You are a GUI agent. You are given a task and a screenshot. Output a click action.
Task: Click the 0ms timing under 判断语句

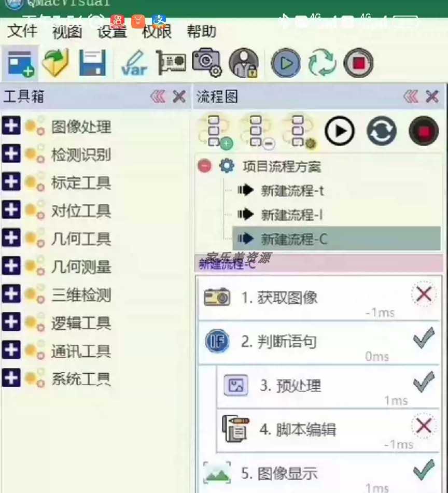(376, 357)
